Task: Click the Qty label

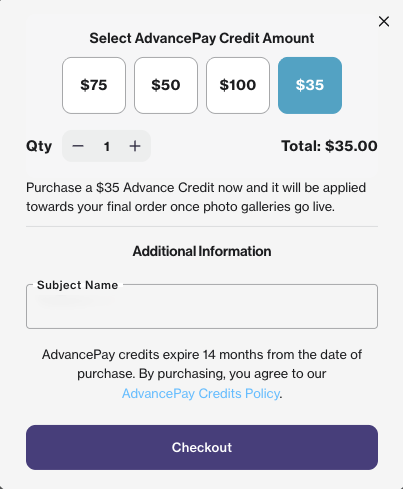Action: pos(39,146)
